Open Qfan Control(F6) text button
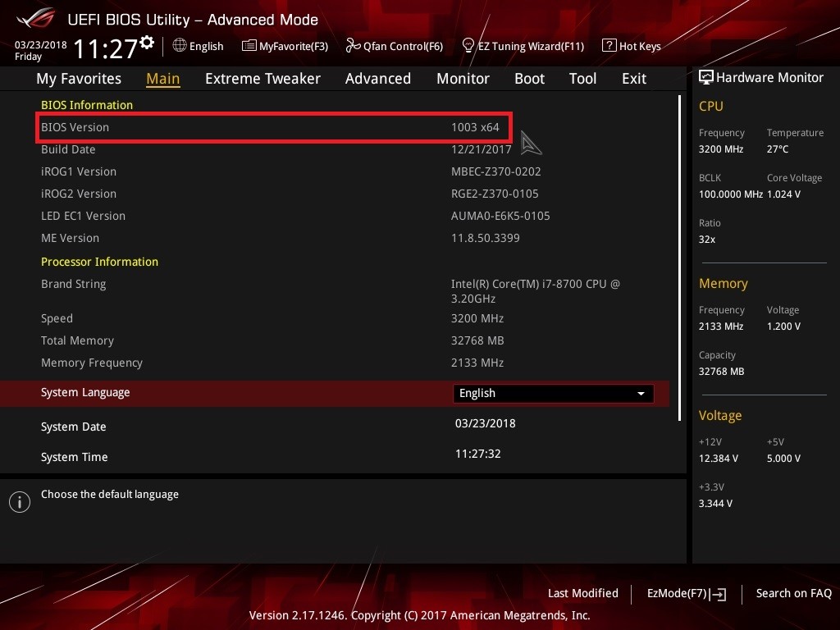 tap(403, 46)
